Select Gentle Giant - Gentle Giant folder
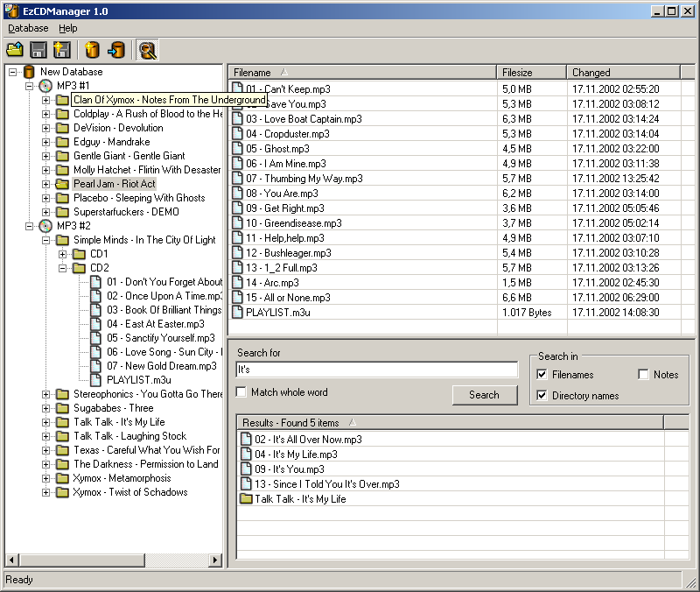The height and width of the screenshot is (592, 700). pyautogui.click(x=129, y=156)
